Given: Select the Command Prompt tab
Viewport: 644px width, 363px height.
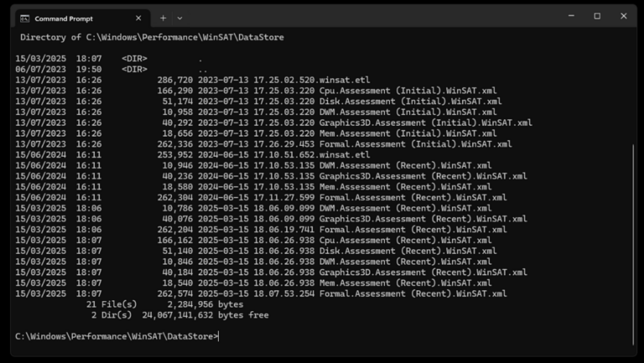Looking at the screenshot, I should pyautogui.click(x=75, y=18).
